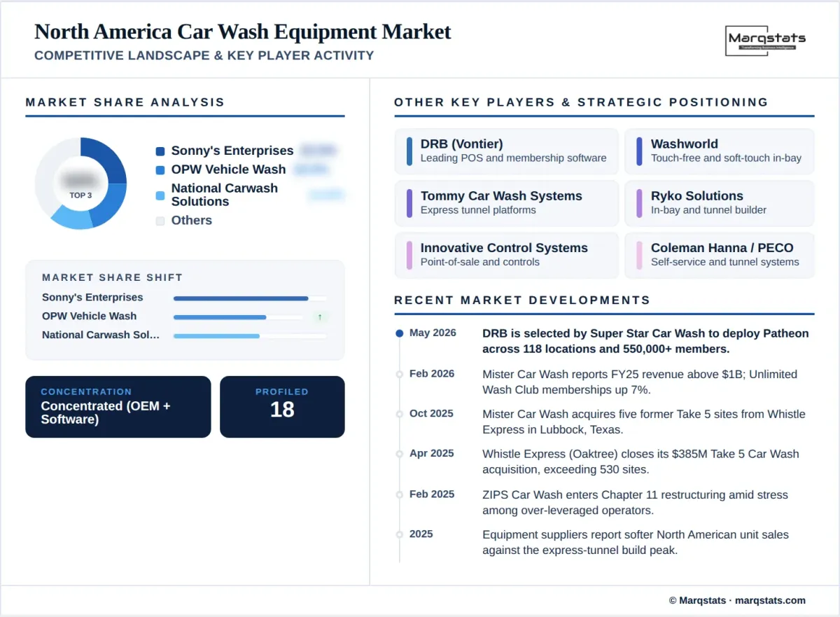840x617 pixels.
Task: Click the softer North American unit sales item
Action: [636, 542]
